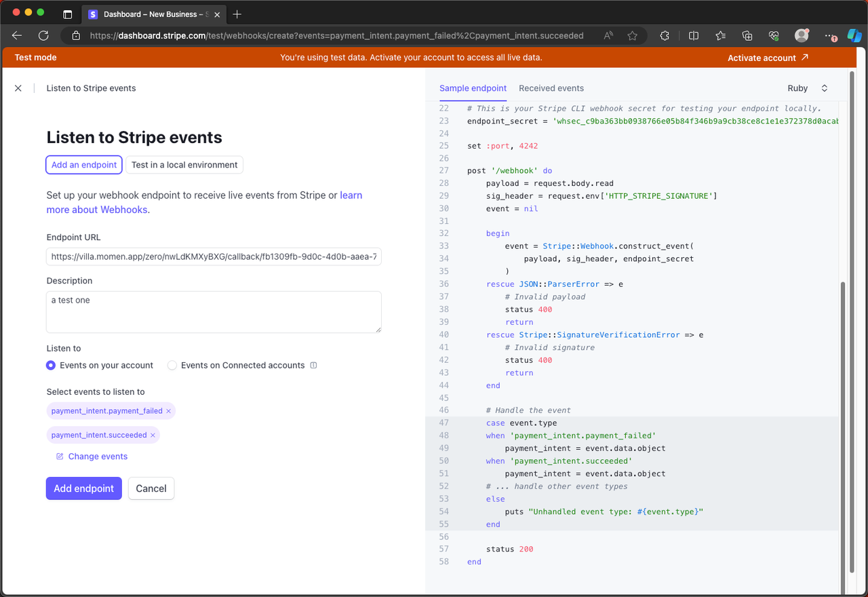868x597 pixels.
Task: Click the Add endpoint button
Action: click(x=84, y=488)
